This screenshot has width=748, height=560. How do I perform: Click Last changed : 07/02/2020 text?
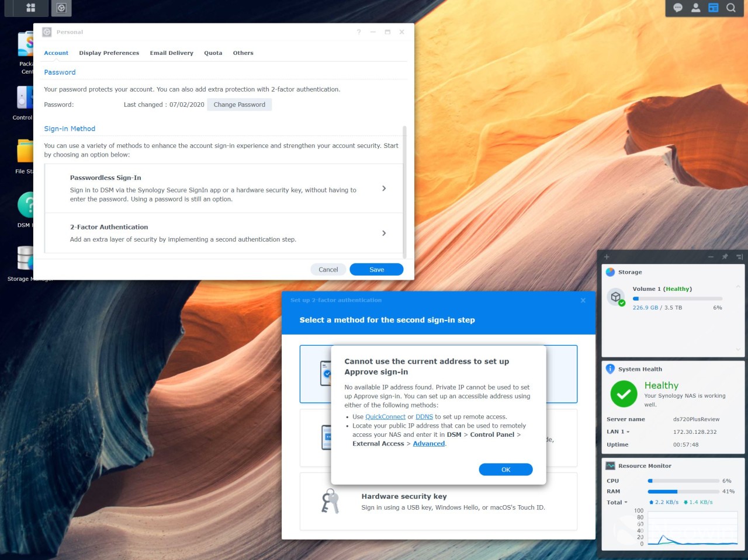tap(164, 105)
